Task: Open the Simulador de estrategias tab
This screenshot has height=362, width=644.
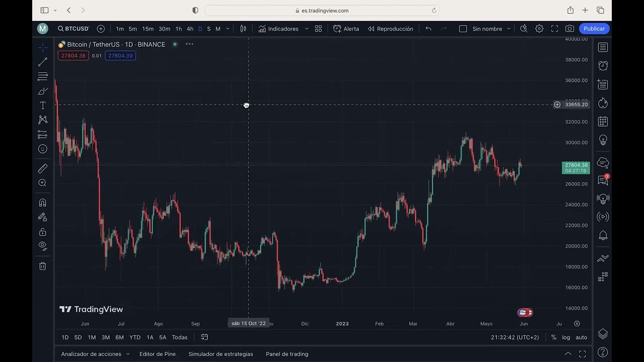Action: coord(221,354)
